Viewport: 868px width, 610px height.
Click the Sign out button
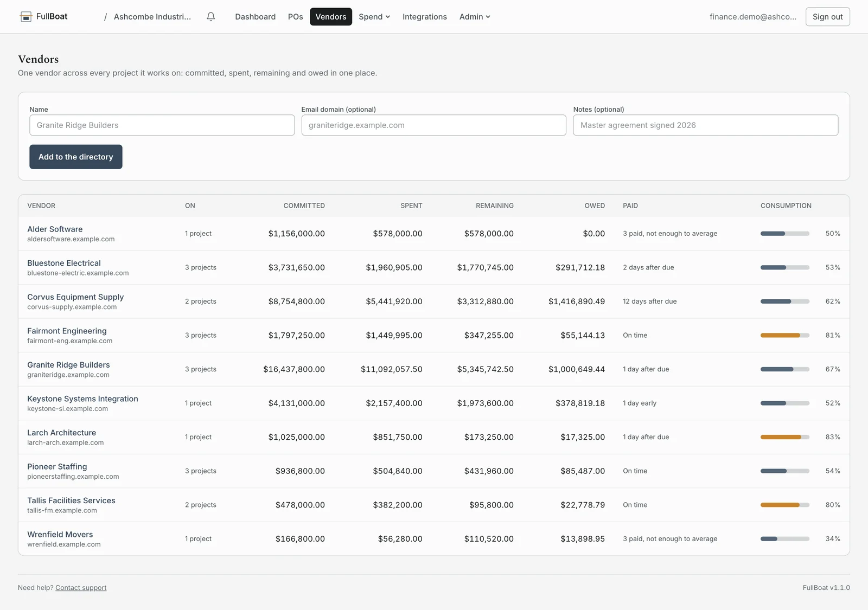coord(827,17)
